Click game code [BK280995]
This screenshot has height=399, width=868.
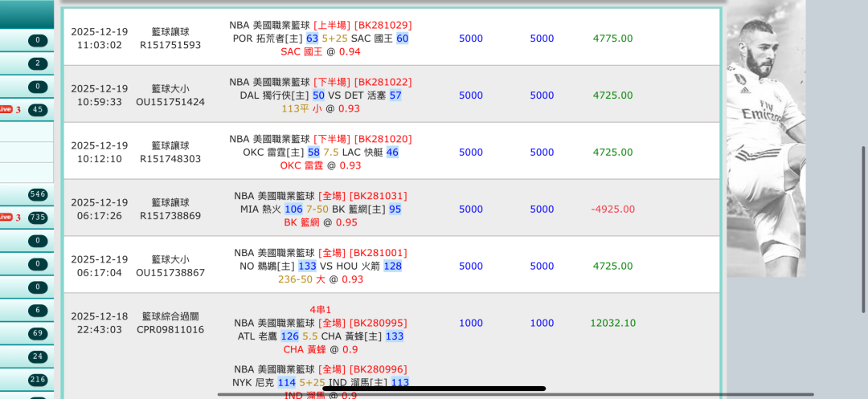tap(378, 323)
